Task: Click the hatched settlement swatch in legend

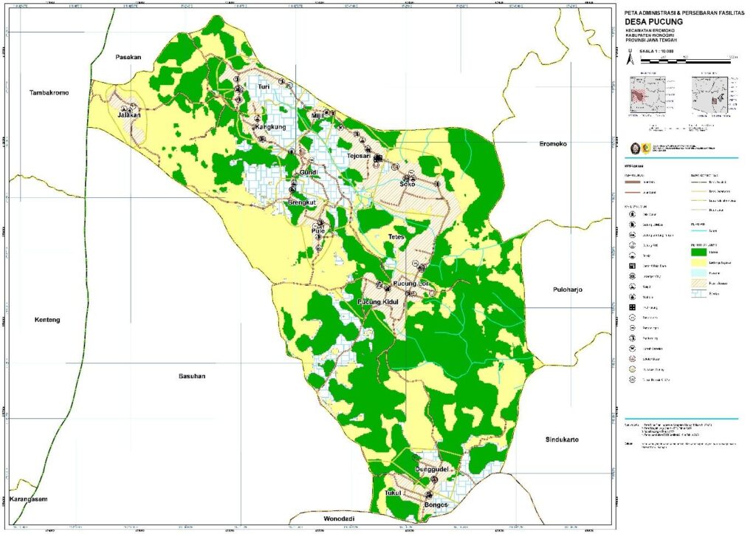Action: [x=699, y=282]
